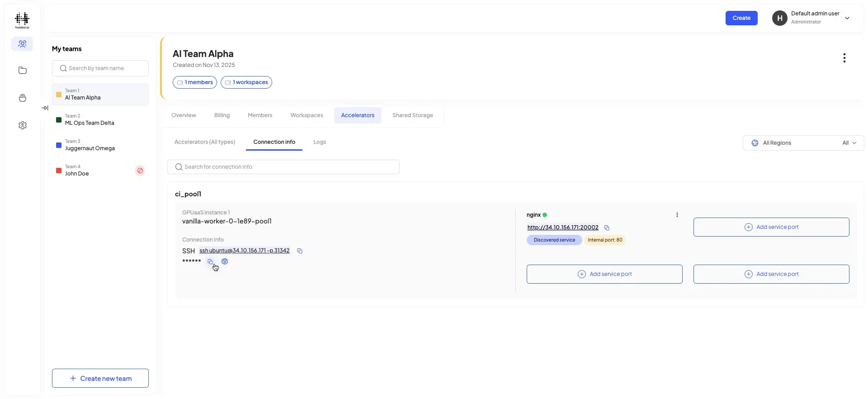Open the settings gear in the sidebar
This screenshot has height=399, width=868.
pos(23,125)
